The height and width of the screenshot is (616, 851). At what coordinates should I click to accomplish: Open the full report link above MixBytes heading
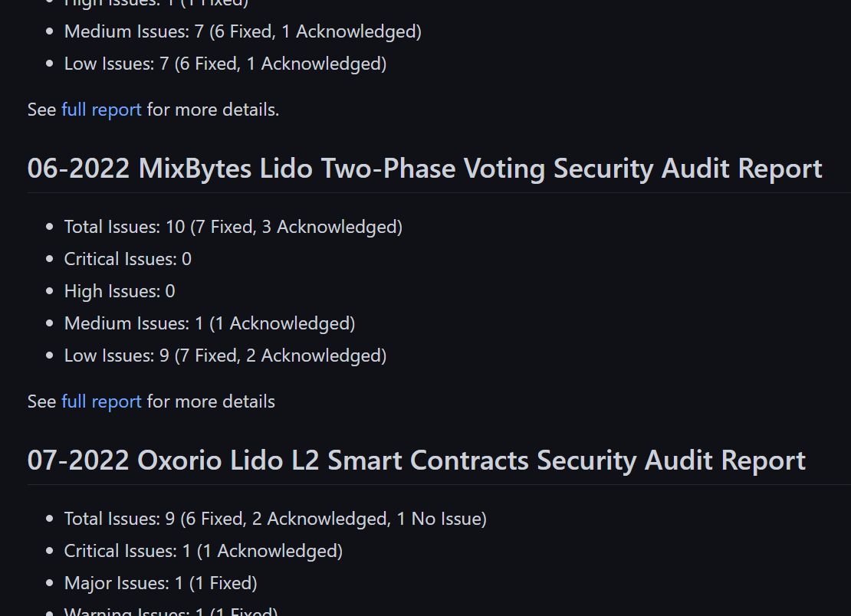101,110
